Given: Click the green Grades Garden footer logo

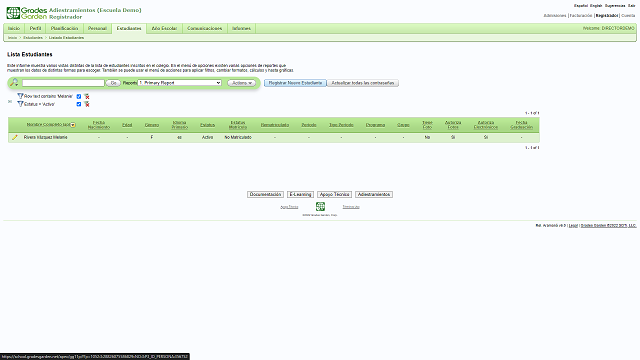Looking at the screenshot, I should [x=320, y=207].
